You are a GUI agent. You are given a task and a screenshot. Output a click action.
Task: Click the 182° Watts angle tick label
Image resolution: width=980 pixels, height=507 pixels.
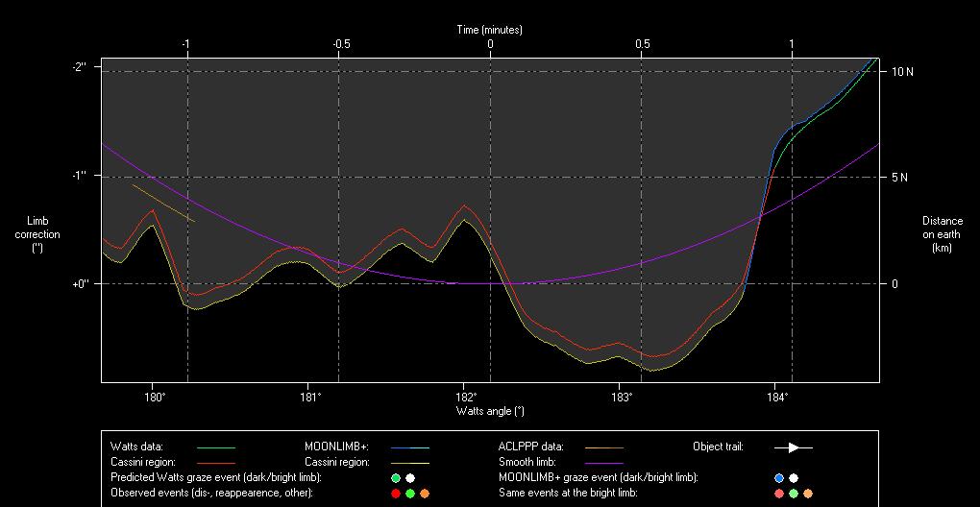[x=465, y=396]
